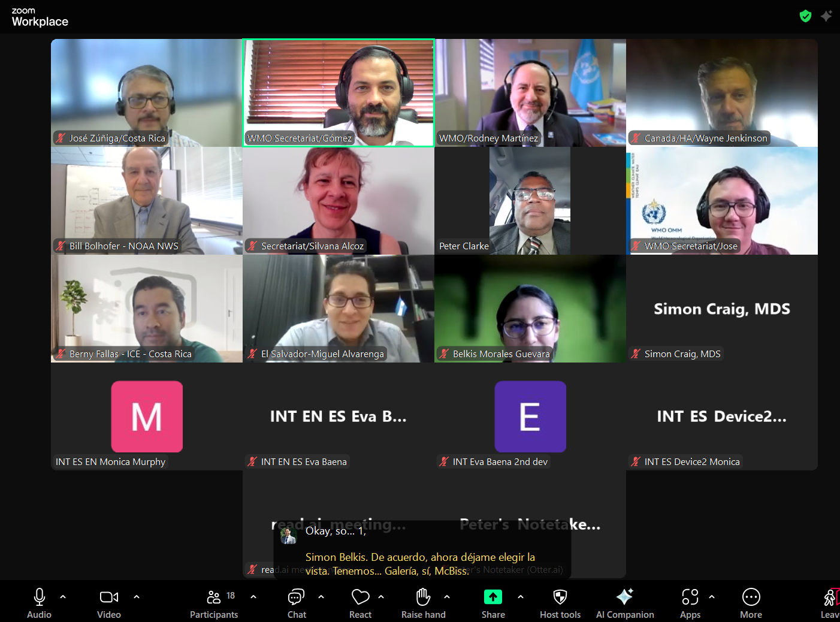Click muted mic icon on Eva Baena 2nd dev
The height and width of the screenshot is (622, 840).
444,461
